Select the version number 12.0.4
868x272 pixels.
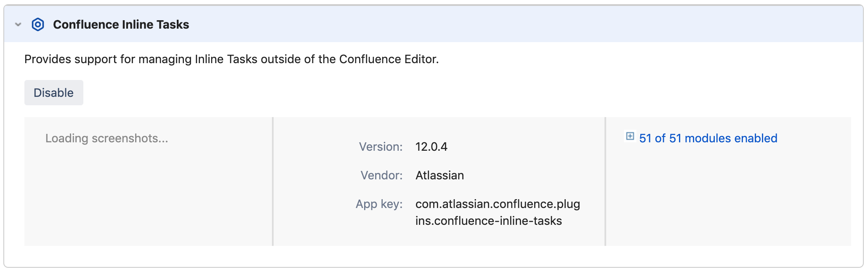click(x=431, y=147)
